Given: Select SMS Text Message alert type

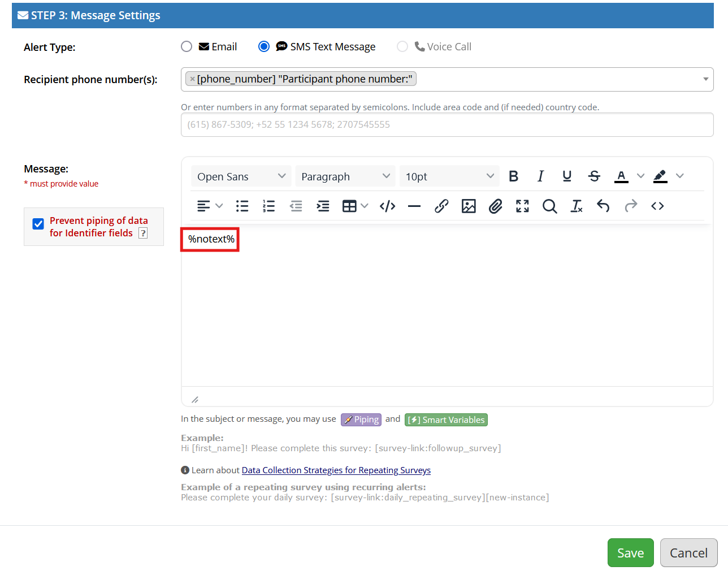Looking at the screenshot, I should (264, 46).
